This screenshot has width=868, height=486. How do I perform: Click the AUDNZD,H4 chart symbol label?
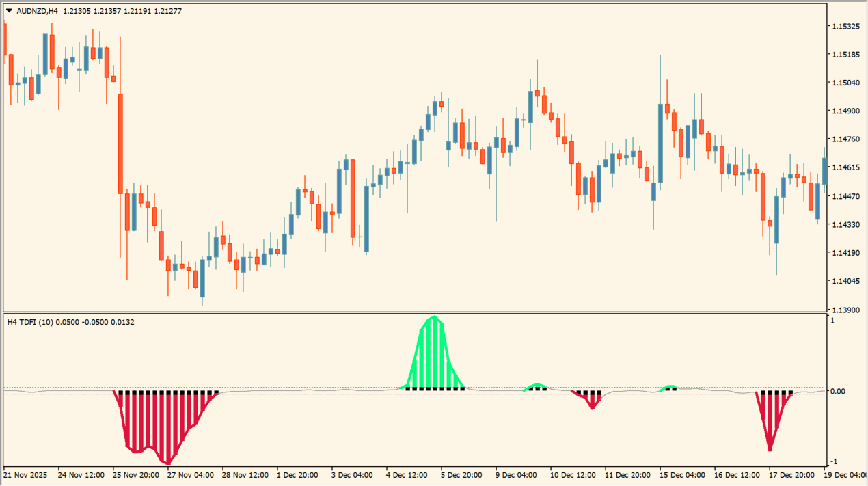pos(38,11)
